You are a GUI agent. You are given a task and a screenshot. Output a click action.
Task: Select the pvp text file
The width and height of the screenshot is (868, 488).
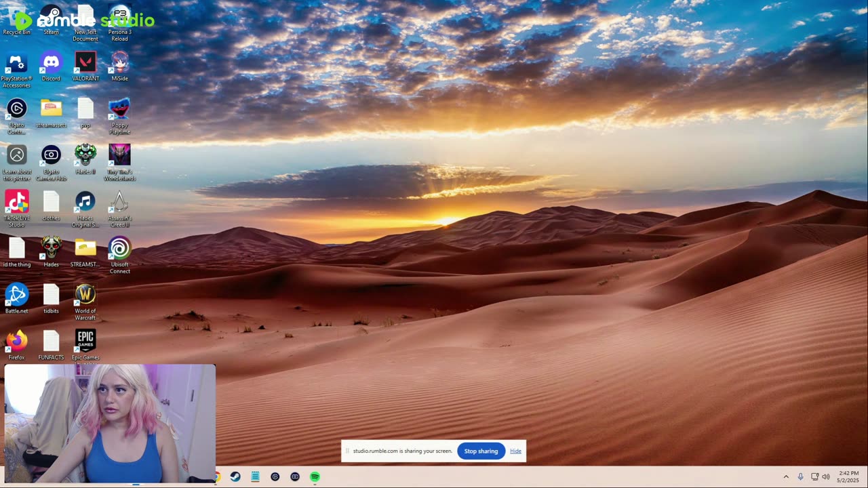85,113
